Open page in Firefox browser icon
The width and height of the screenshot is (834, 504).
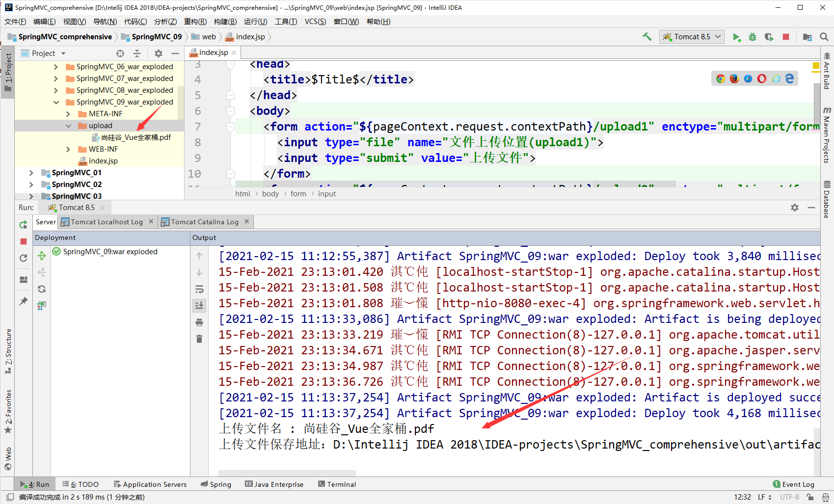pos(734,79)
